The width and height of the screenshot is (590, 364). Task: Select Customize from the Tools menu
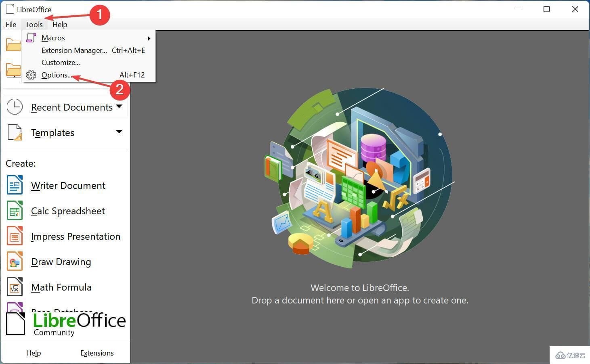pos(88,63)
